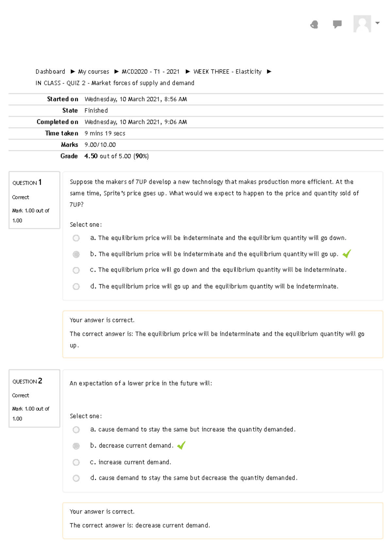This screenshot has height=555, width=392.
Task: Select option a in question 1
Action: point(76,238)
